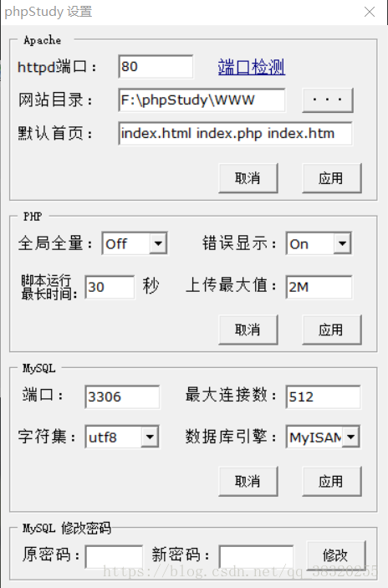Click the script run time field showing 30

click(x=110, y=287)
